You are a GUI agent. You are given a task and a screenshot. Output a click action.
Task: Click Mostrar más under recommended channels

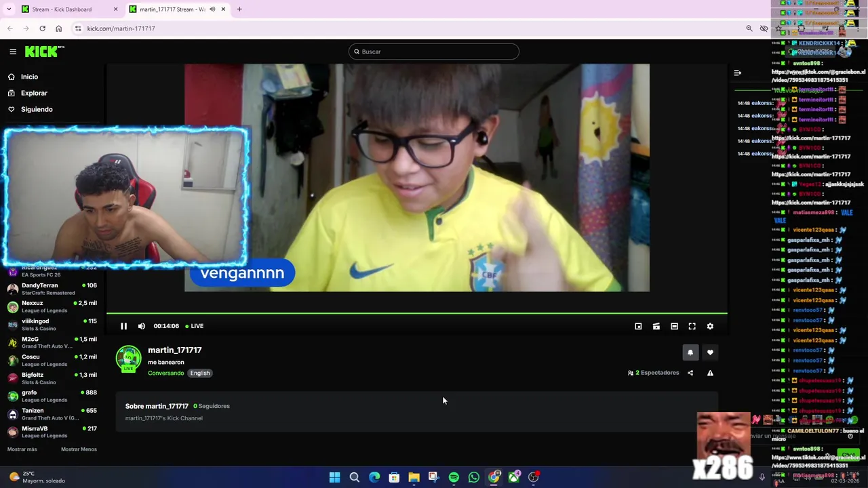[x=22, y=449]
